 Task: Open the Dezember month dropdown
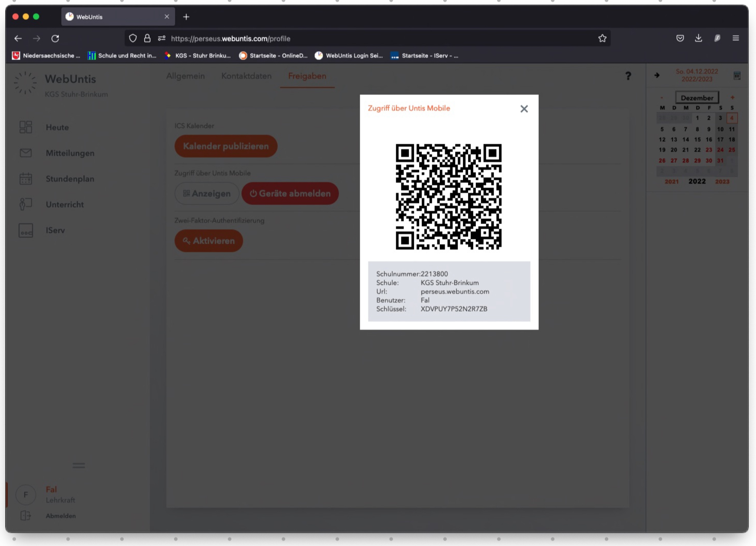(x=697, y=98)
